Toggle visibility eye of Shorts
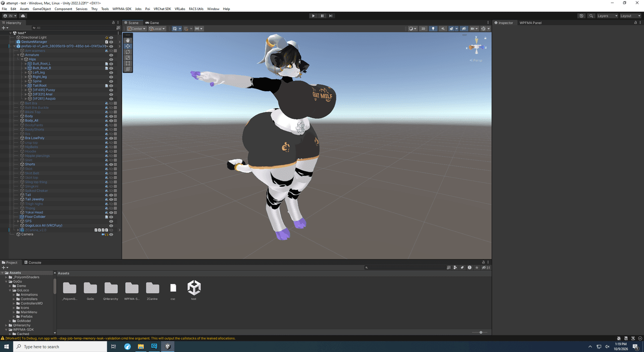 point(111,164)
